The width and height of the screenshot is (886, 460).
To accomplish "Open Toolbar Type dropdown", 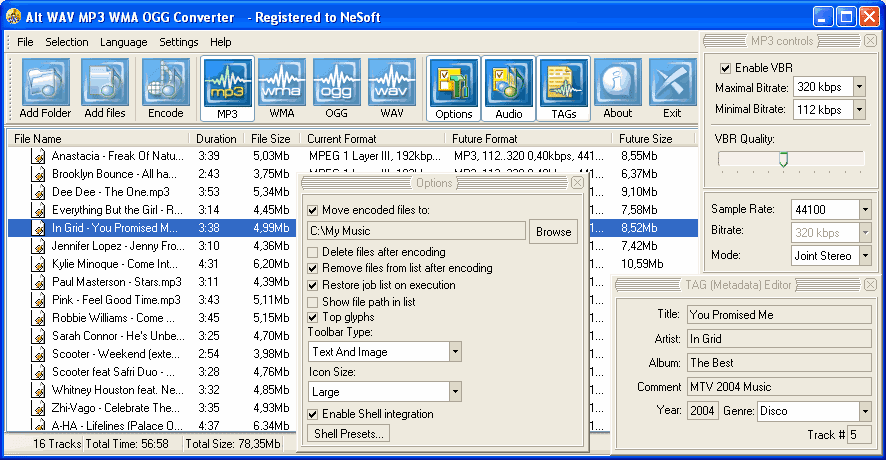I will [455, 351].
